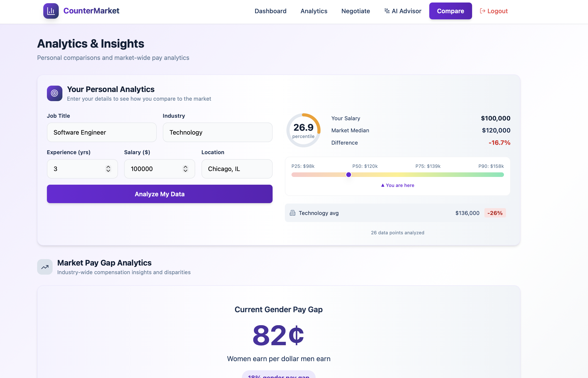Viewport: 588px width, 378px height.
Task: Click the building icon next to Technology avg
Action: click(x=292, y=213)
